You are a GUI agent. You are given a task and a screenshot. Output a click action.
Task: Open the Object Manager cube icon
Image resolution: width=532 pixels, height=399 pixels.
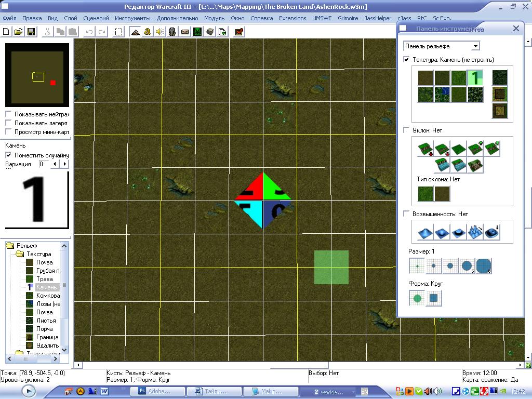click(210, 32)
